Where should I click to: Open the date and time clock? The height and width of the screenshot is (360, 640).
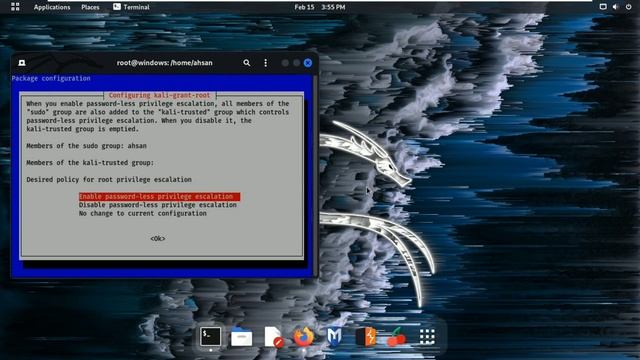coord(320,7)
